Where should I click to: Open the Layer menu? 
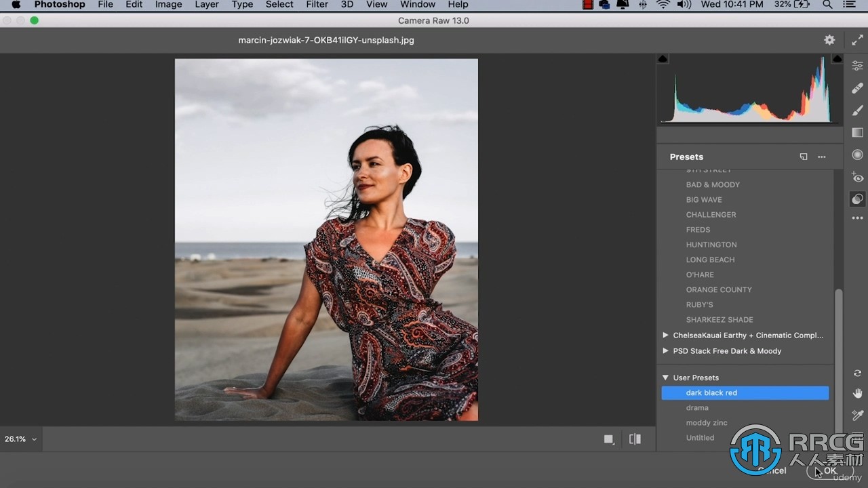[207, 5]
